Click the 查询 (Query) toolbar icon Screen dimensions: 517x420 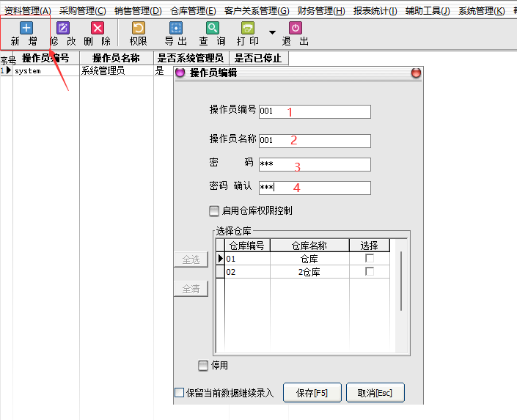(x=212, y=29)
